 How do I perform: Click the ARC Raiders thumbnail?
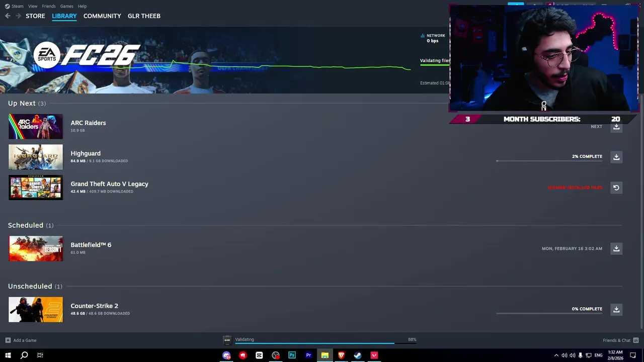[36, 127]
